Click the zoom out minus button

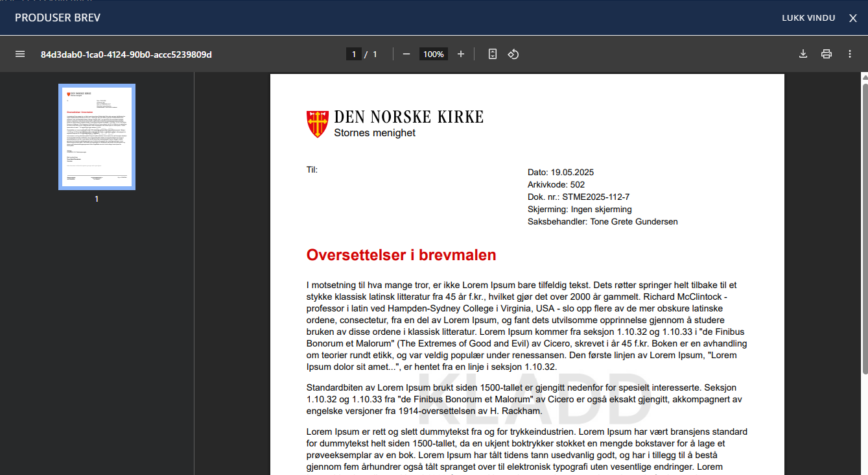click(406, 54)
